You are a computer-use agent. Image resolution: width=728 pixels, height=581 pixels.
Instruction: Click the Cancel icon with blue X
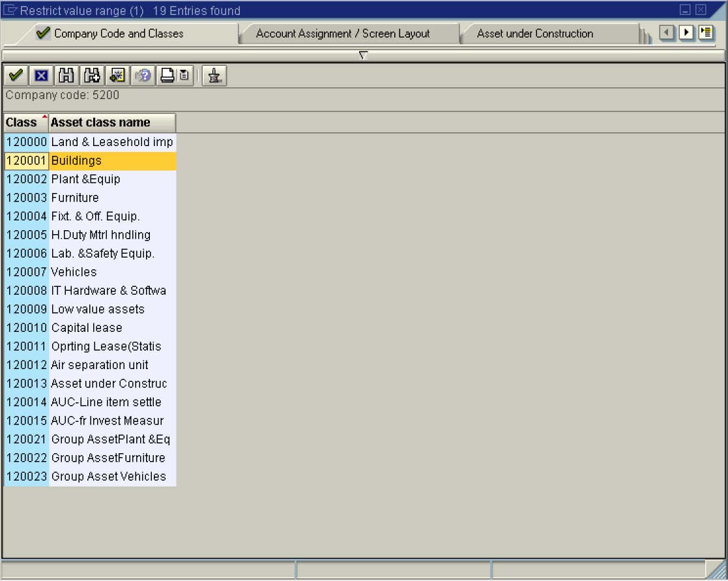tap(40, 75)
